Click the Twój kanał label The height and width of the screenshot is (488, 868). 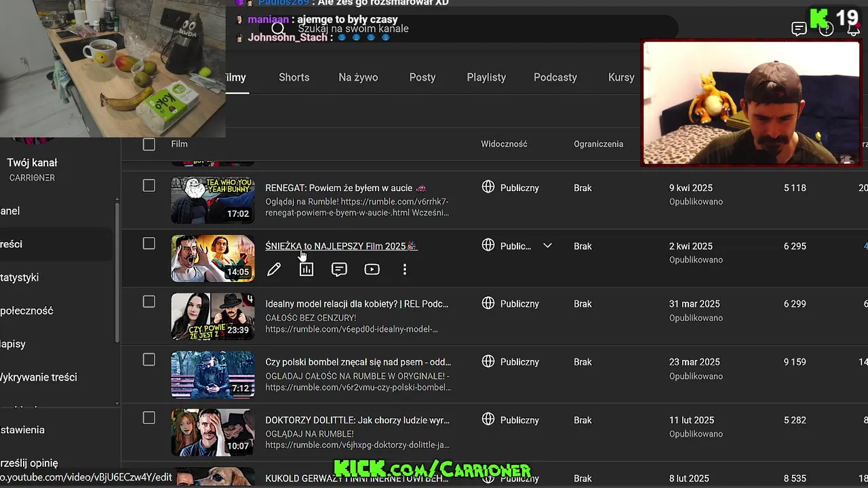point(32,163)
